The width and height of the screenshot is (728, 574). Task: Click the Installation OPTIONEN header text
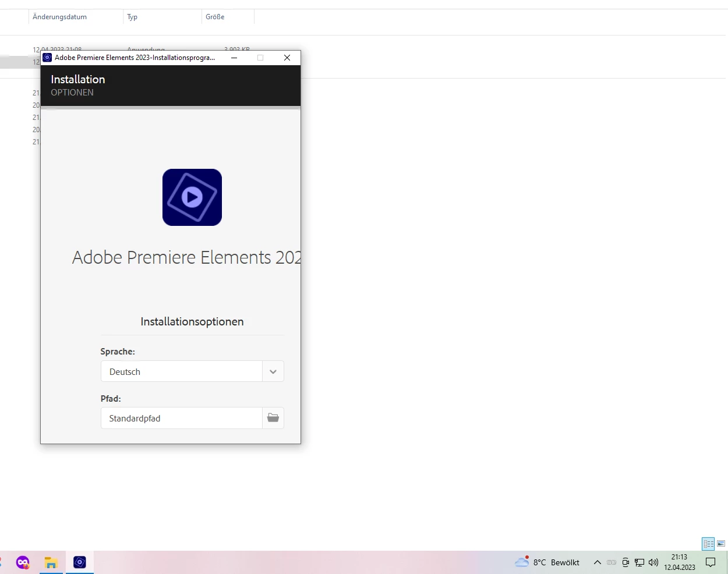coord(78,85)
